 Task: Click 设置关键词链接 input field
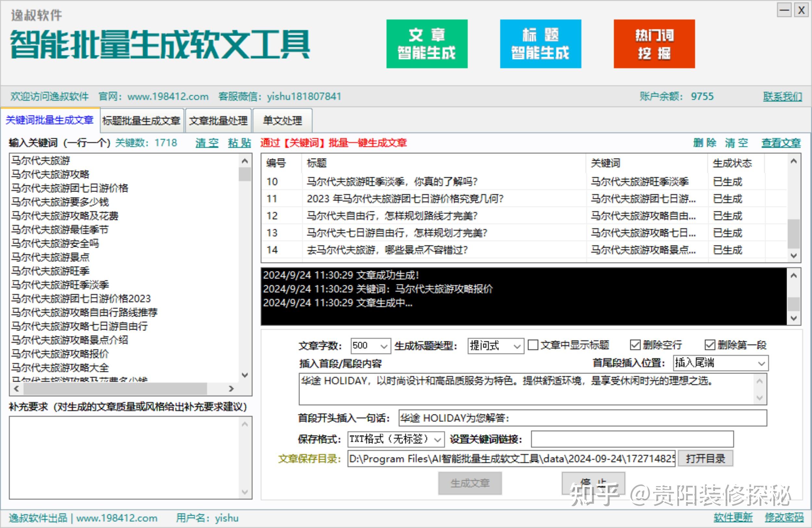632,439
